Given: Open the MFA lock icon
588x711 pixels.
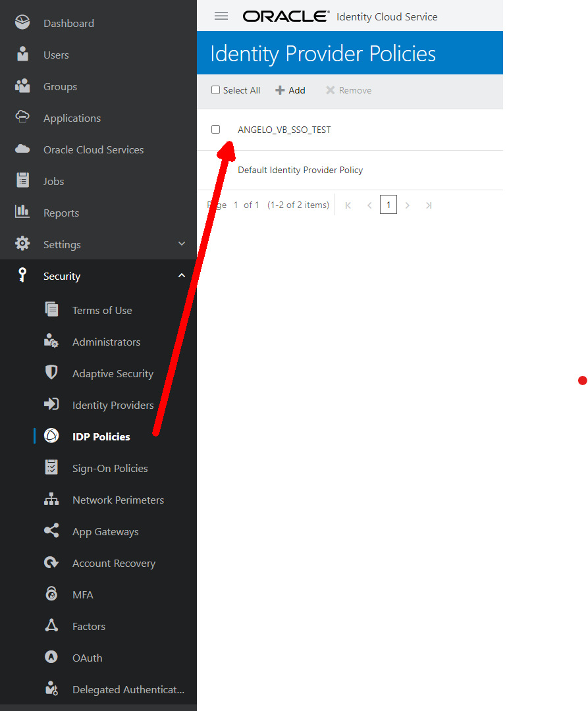Looking at the screenshot, I should pyautogui.click(x=51, y=594).
